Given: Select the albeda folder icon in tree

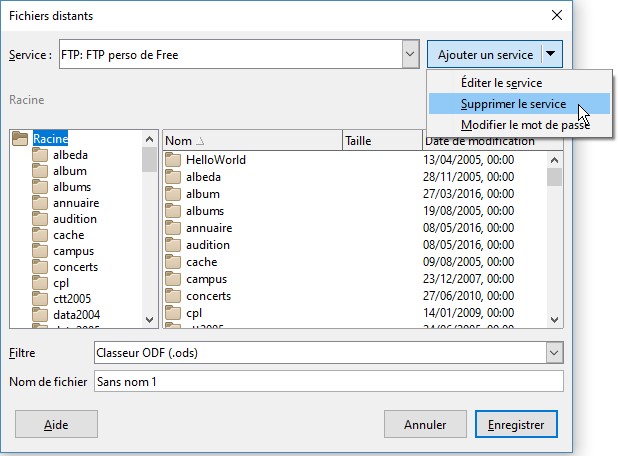Looking at the screenshot, I should point(40,155).
